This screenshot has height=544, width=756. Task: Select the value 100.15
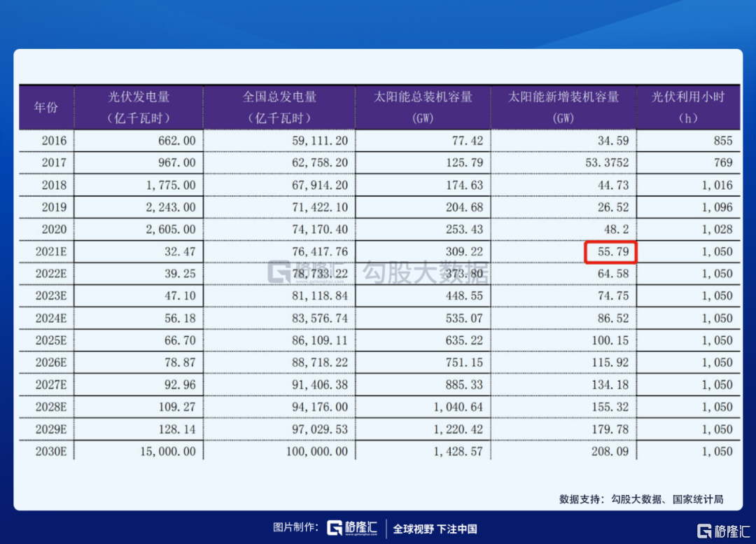pos(610,340)
